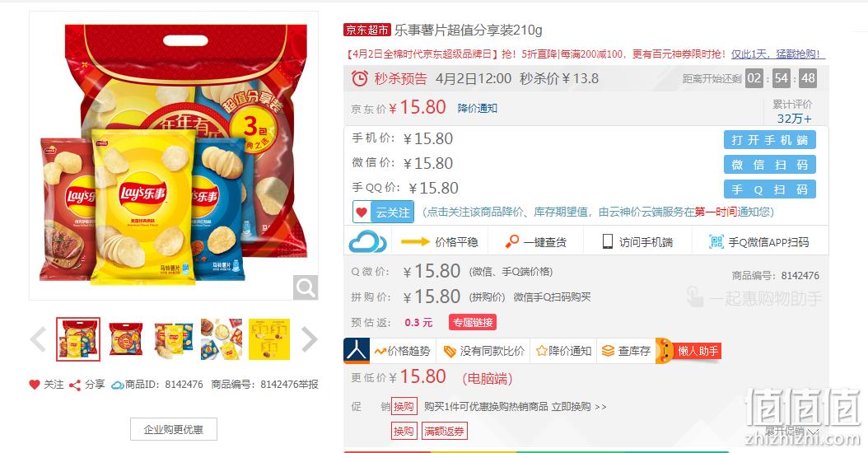Image resolution: width=868 pixels, height=453 pixels.
Task: Click the 企业购更优惠 button
Action: 173,429
